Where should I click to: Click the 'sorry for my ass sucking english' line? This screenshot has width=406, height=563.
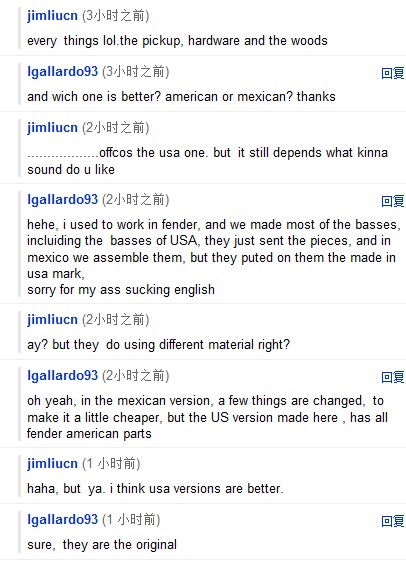tap(121, 290)
